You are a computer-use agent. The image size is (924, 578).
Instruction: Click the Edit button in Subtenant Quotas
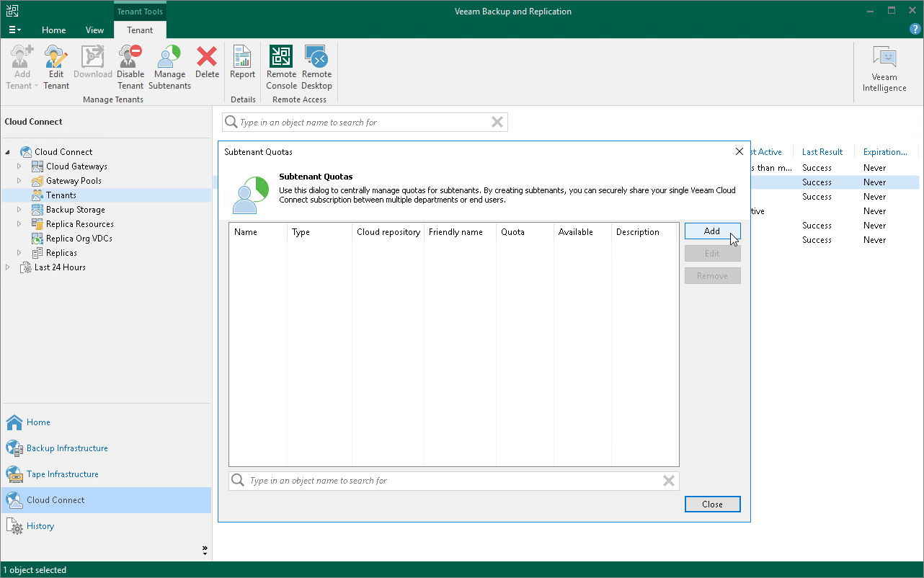point(712,254)
